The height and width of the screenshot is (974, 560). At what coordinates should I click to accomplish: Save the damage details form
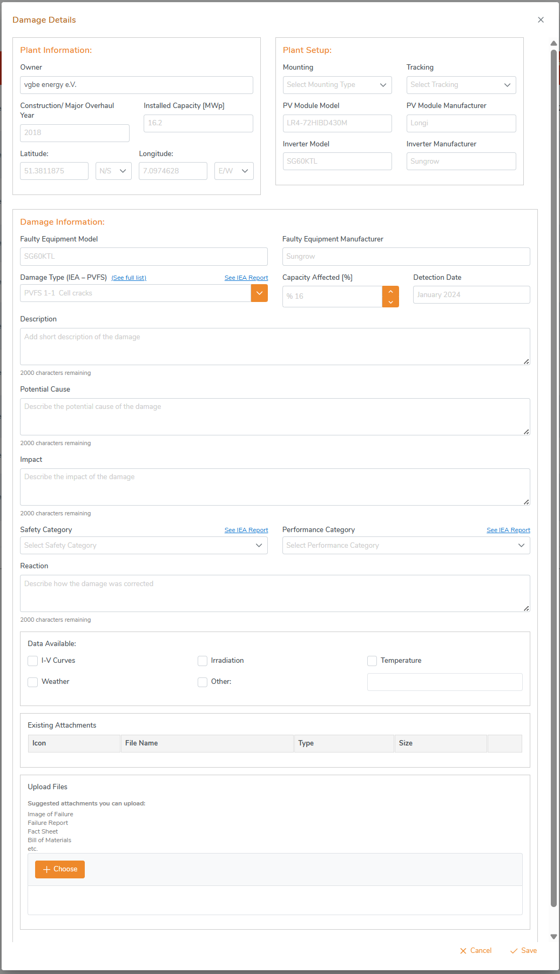click(524, 951)
